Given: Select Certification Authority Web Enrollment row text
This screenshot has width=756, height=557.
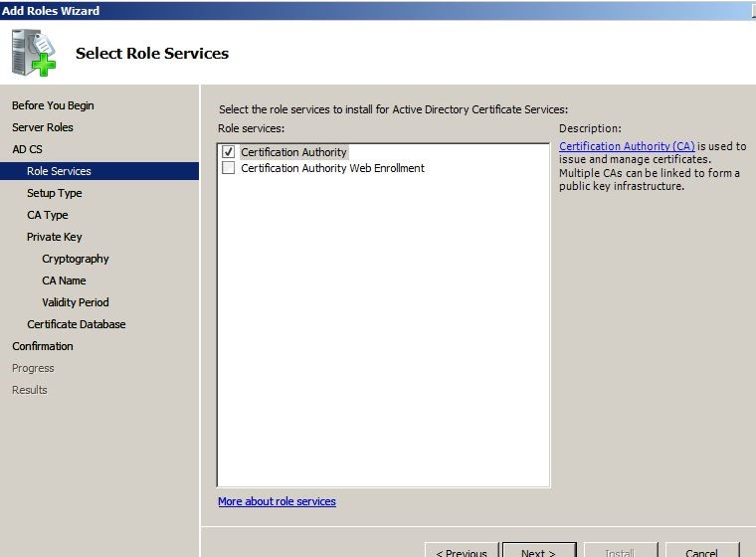Looking at the screenshot, I should click(332, 168).
